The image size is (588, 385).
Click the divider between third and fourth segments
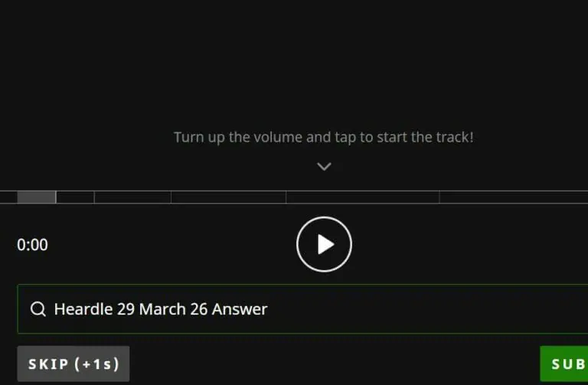pos(171,197)
